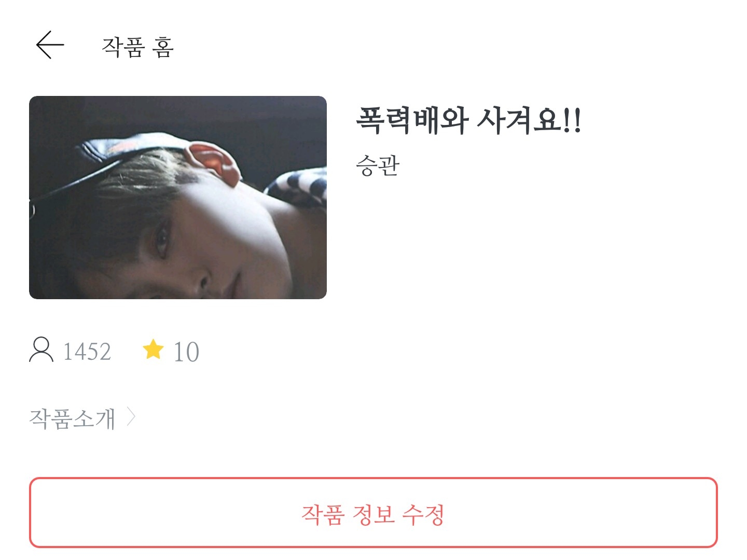Select the title 폭력배와 사귀요!!

[x=468, y=120]
